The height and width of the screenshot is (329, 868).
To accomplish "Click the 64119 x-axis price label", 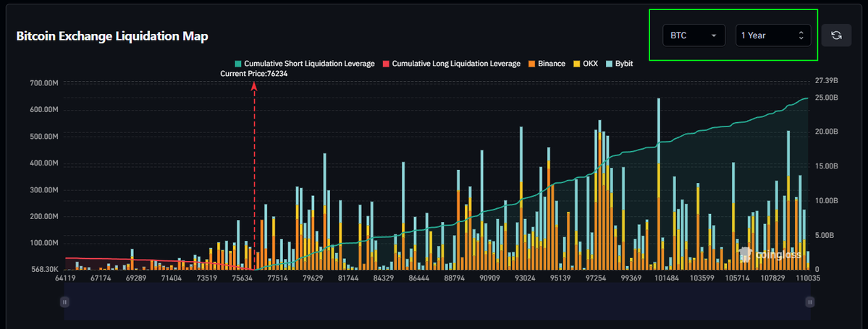I will click(65, 278).
